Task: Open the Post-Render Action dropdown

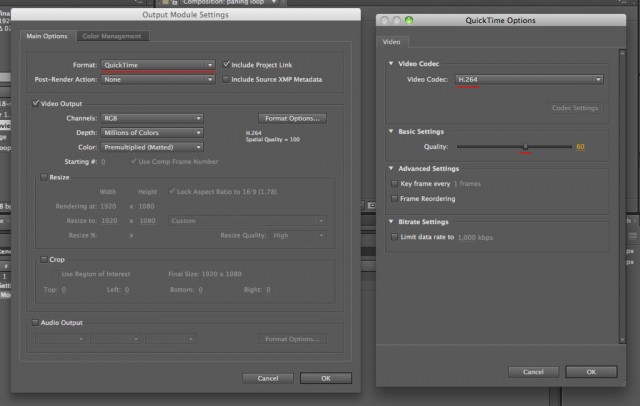Action: (158, 78)
